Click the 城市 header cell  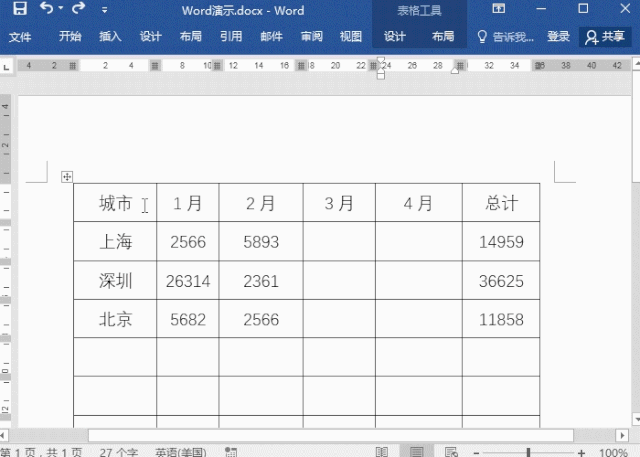pos(115,203)
